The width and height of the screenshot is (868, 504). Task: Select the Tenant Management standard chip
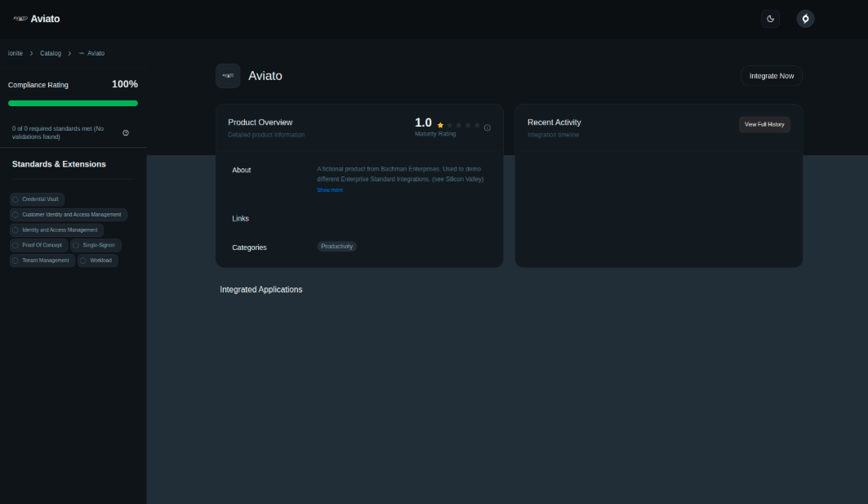42,261
